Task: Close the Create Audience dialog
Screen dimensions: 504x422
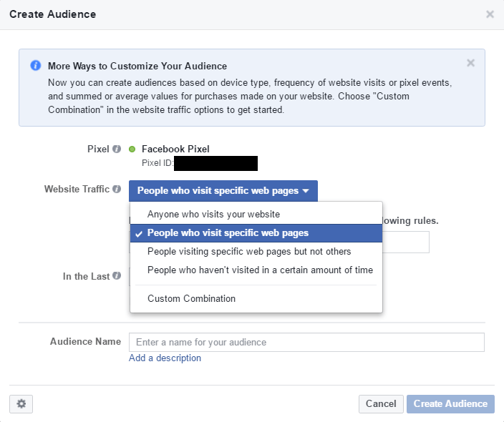Action: (x=490, y=14)
